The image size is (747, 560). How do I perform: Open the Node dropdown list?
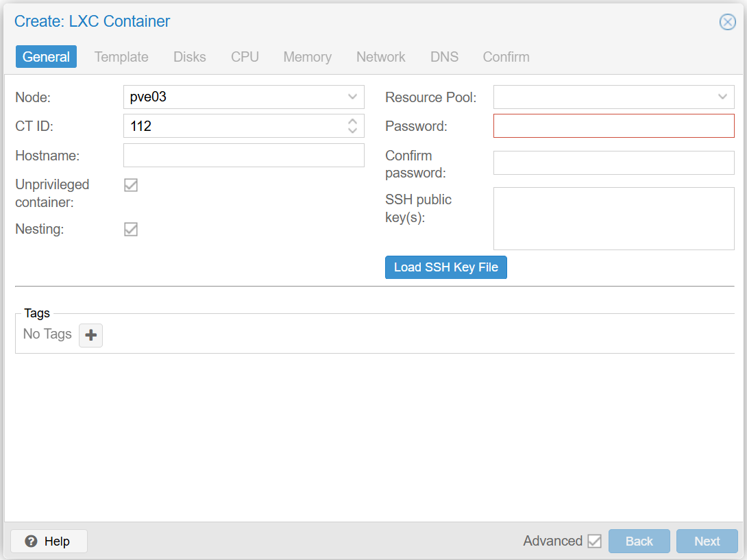point(352,97)
